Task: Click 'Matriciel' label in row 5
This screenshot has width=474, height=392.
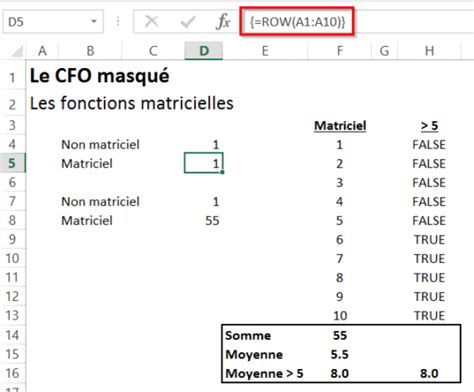Action: coord(87,164)
